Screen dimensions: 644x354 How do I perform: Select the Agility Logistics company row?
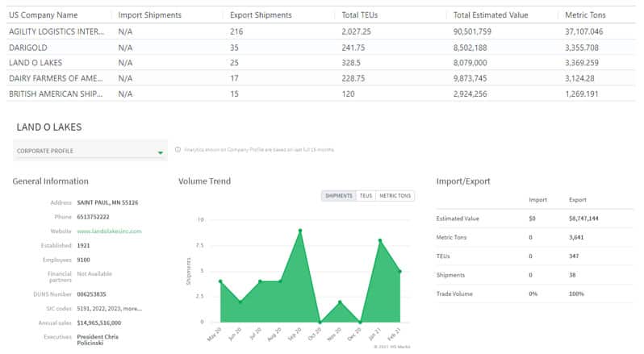pos(56,31)
